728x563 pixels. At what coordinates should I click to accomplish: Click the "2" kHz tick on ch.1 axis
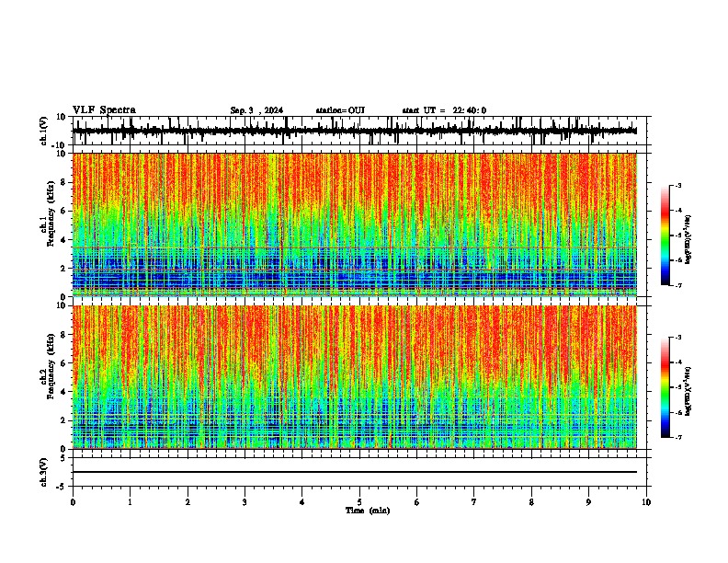pyautogui.click(x=63, y=269)
